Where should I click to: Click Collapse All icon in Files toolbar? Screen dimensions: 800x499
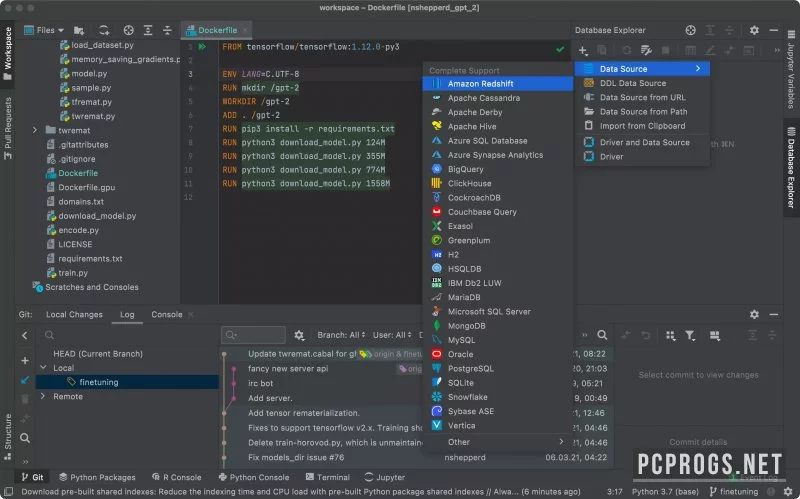point(167,30)
